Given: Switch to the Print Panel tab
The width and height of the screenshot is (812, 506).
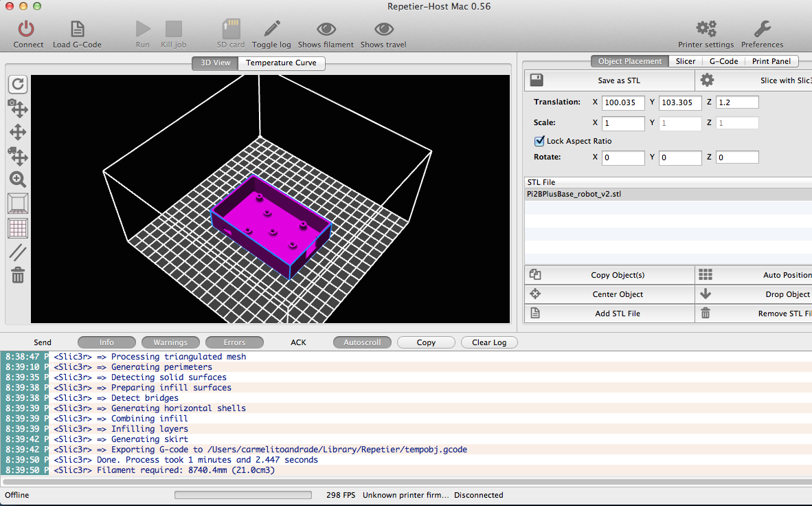Looking at the screenshot, I should point(771,61).
